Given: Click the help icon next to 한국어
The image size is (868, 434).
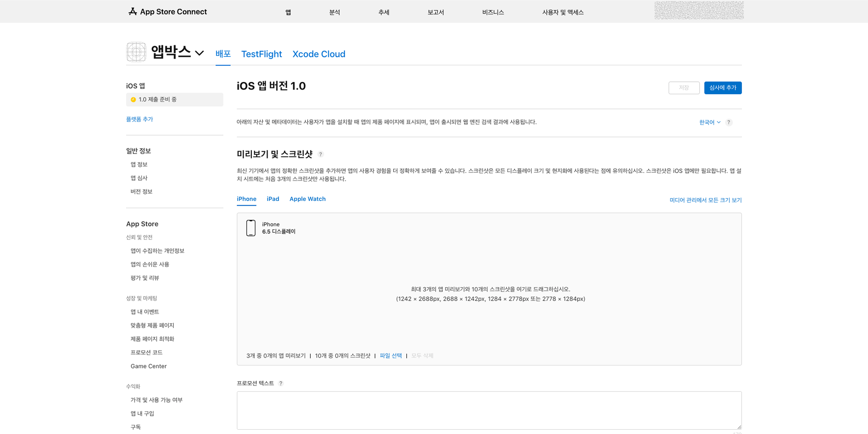Looking at the screenshot, I should 728,122.
